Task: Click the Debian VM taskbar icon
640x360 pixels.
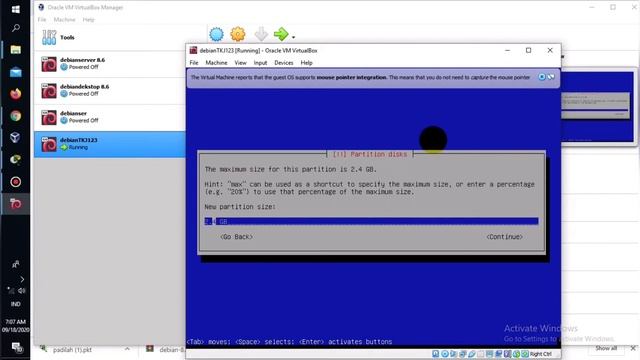Action: (x=16, y=204)
